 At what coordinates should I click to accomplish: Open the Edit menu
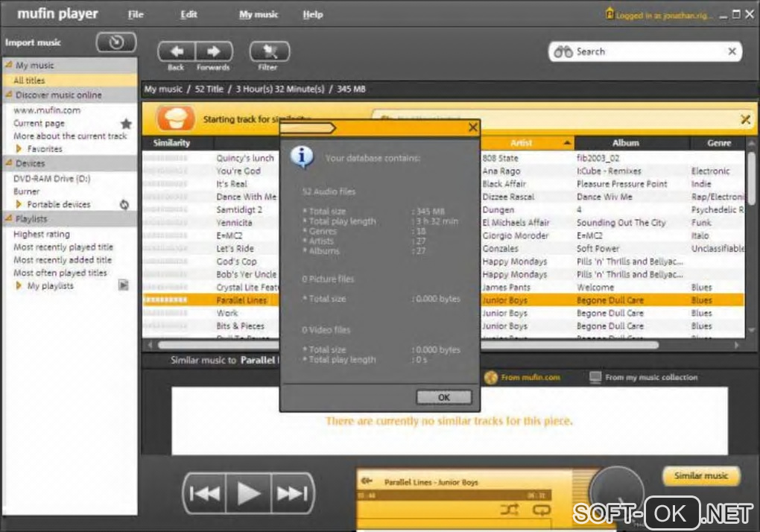189,15
